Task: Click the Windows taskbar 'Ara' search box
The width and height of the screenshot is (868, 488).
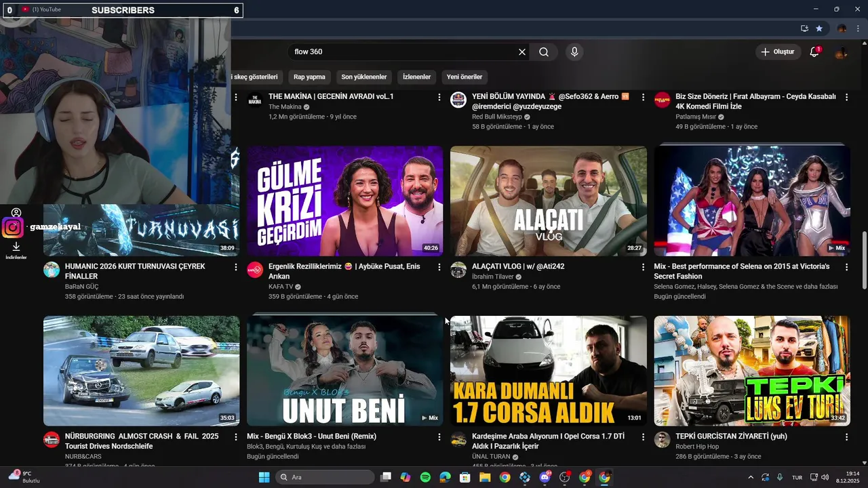Action: coord(325,477)
